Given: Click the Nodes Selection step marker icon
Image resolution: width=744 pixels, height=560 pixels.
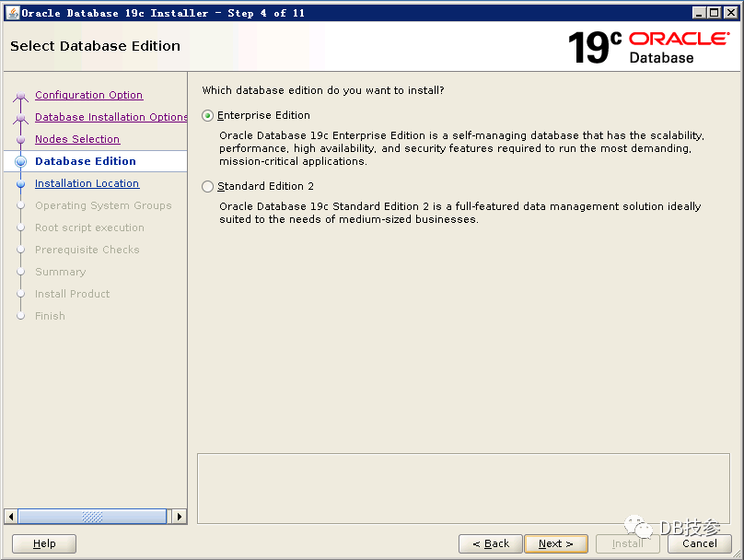Looking at the screenshot, I should coord(20,139).
